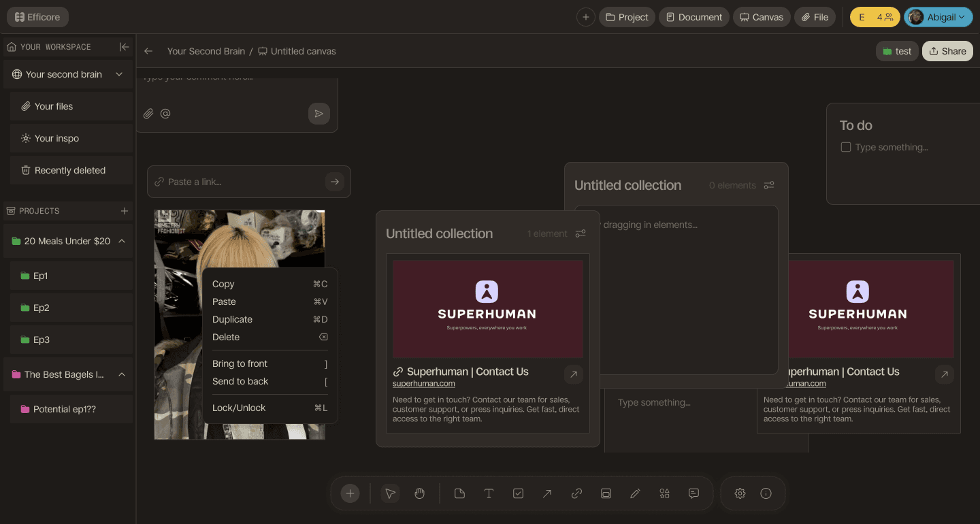Open the Efficore logo button
The height and width of the screenshot is (524, 980).
pyautogui.click(x=37, y=17)
